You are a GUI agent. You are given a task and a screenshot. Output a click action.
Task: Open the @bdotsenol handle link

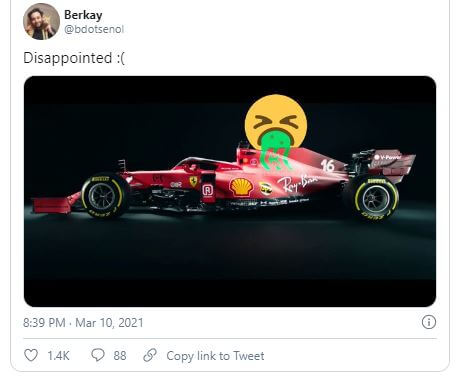point(94,29)
